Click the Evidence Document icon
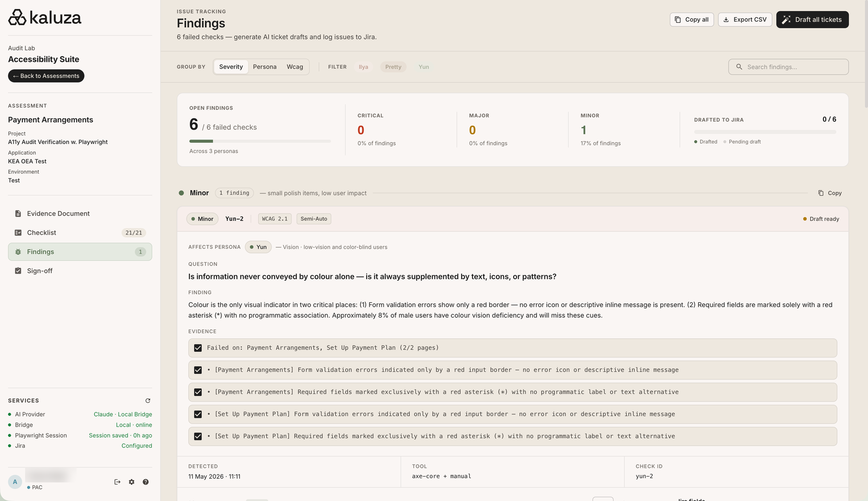 click(x=18, y=214)
